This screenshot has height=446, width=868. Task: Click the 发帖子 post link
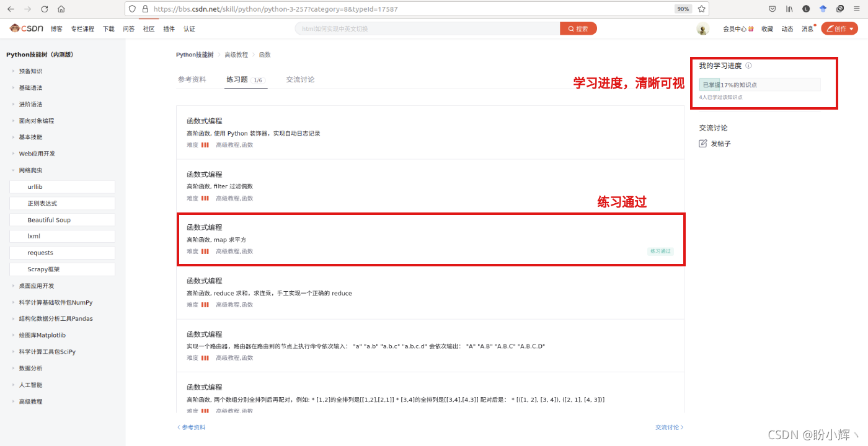(720, 144)
